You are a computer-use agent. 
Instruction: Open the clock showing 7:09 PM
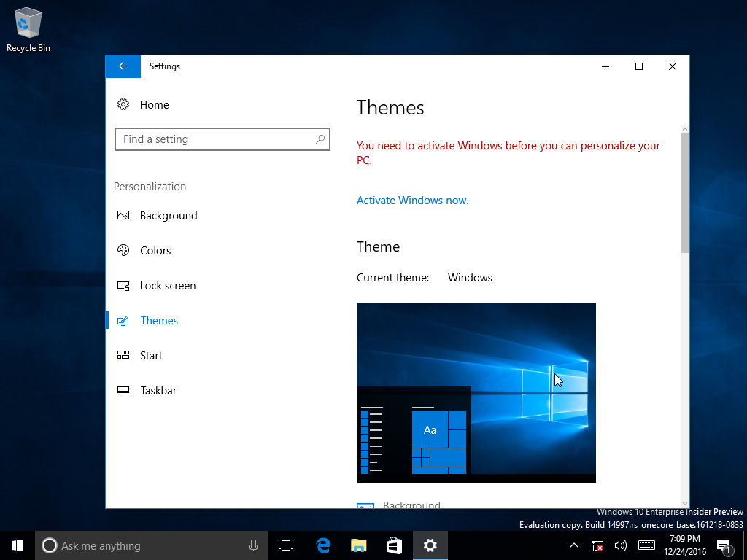click(x=685, y=545)
